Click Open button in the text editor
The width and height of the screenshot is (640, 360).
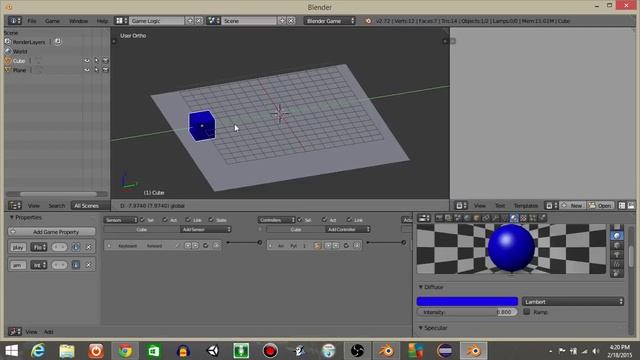pos(600,206)
